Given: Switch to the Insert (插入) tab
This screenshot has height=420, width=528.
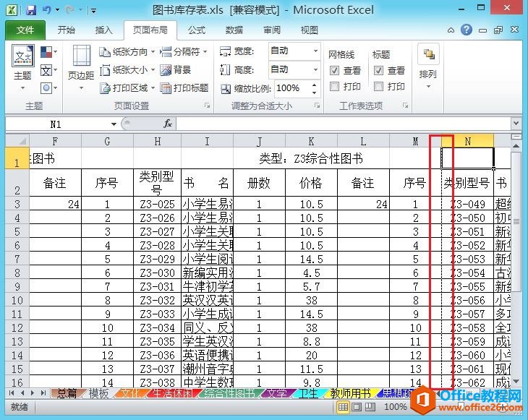Looking at the screenshot, I should [x=103, y=30].
